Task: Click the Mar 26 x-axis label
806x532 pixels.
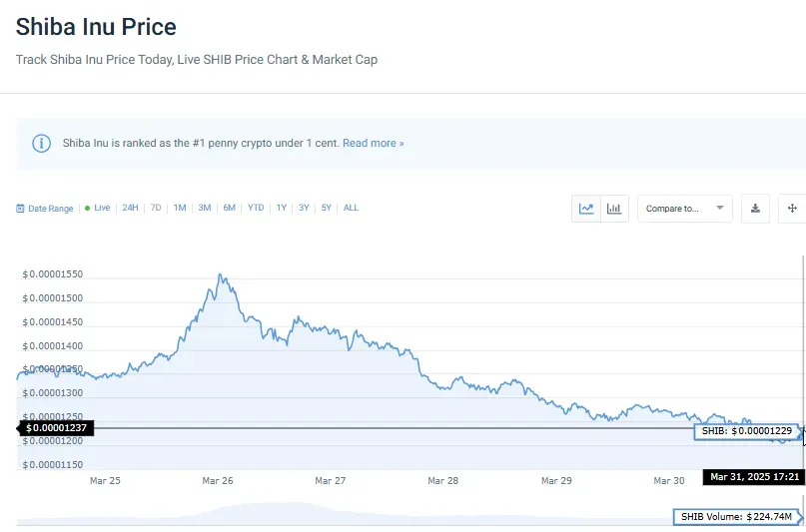Action: (x=218, y=481)
